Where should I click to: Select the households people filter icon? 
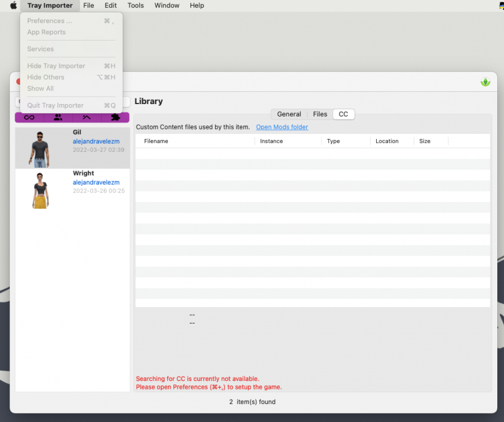click(x=58, y=117)
